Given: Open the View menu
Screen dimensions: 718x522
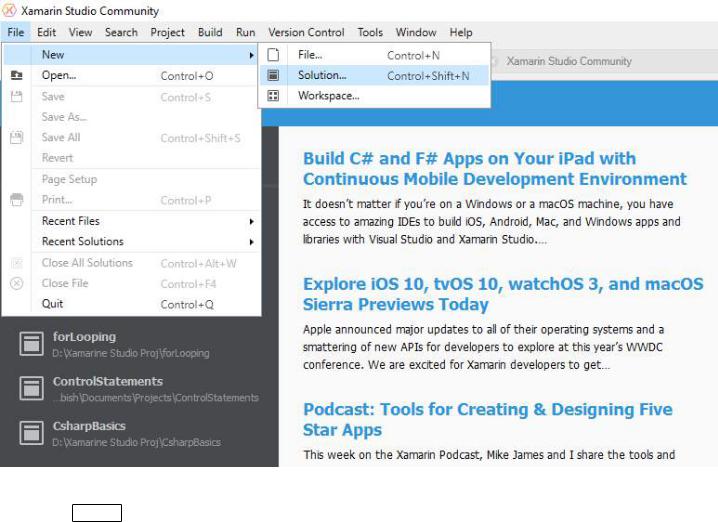Looking at the screenshot, I should [x=80, y=33].
